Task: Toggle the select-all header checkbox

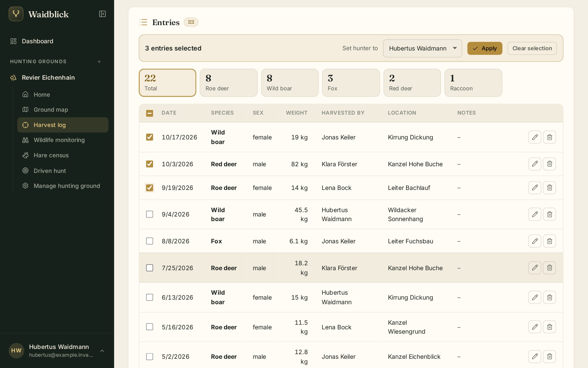Action: coord(150,113)
